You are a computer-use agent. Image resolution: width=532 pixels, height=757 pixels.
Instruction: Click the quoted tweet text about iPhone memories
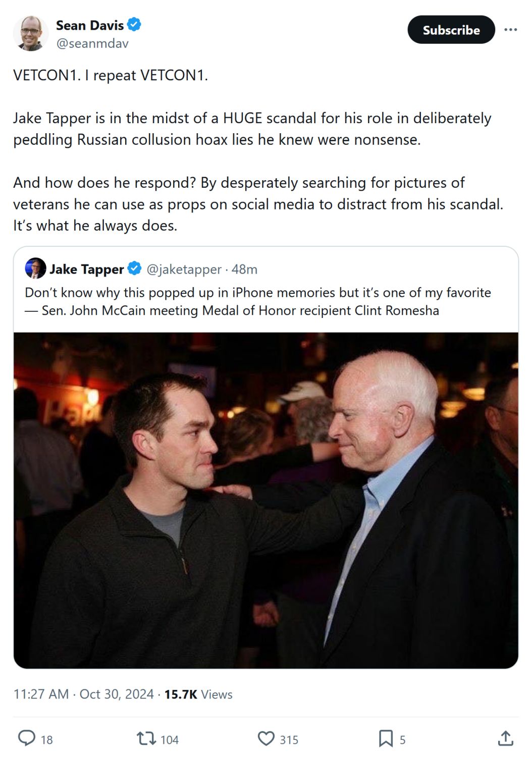[x=257, y=301]
